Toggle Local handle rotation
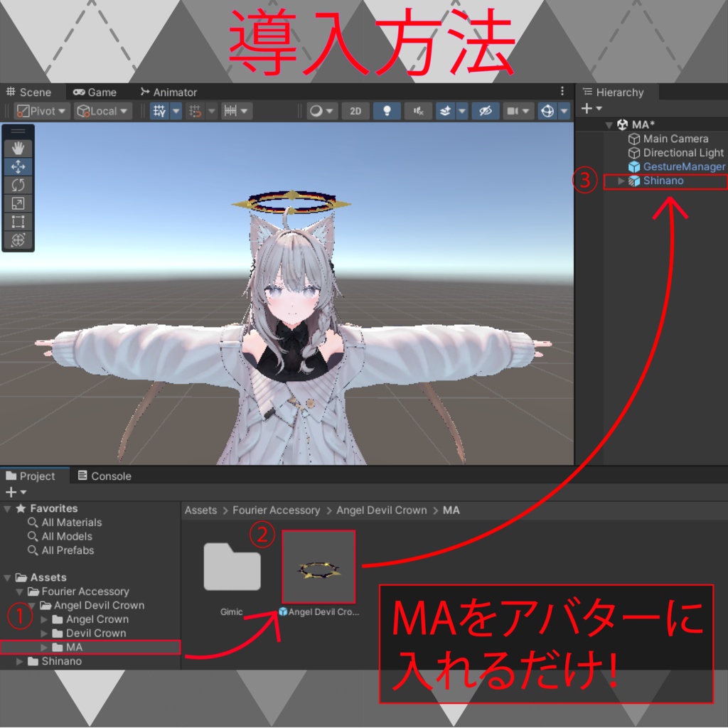This screenshot has width=728, height=728. point(102,111)
